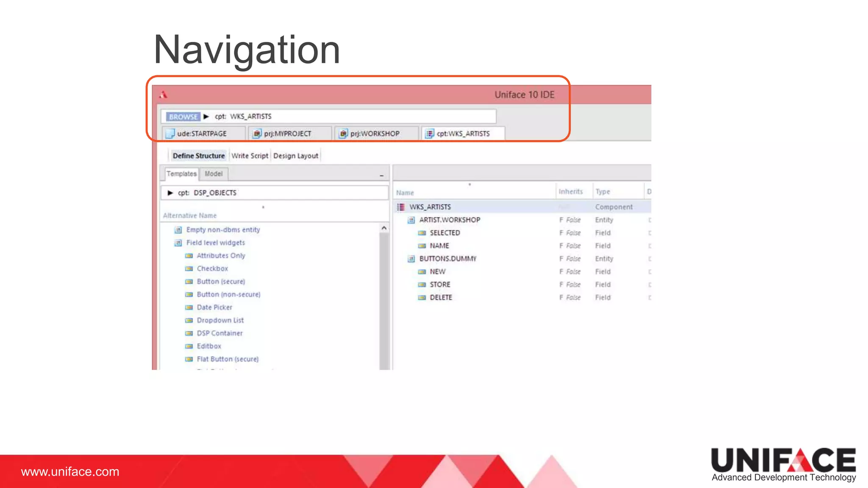Select the Date Picker template

pyautogui.click(x=214, y=307)
